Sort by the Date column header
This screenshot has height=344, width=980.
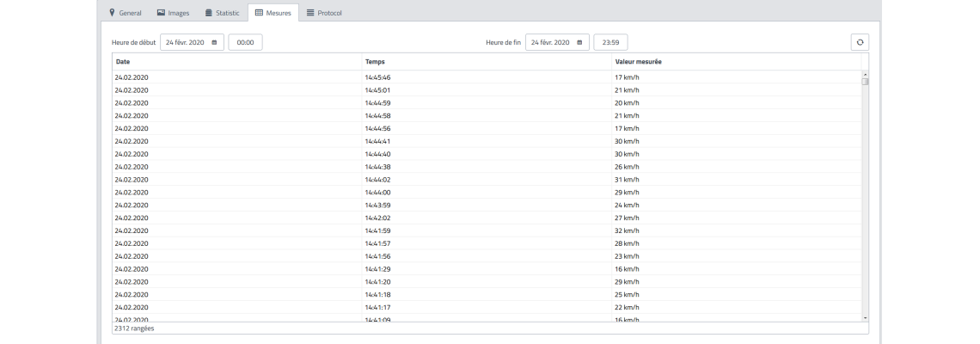(x=122, y=62)
